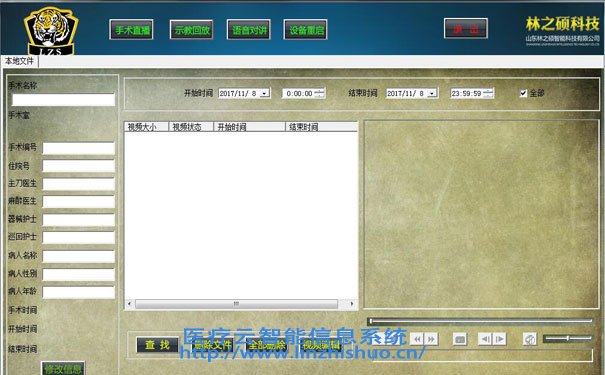
Task: Open the 手术直播 live surgery view
Action: tap(131, 30)
